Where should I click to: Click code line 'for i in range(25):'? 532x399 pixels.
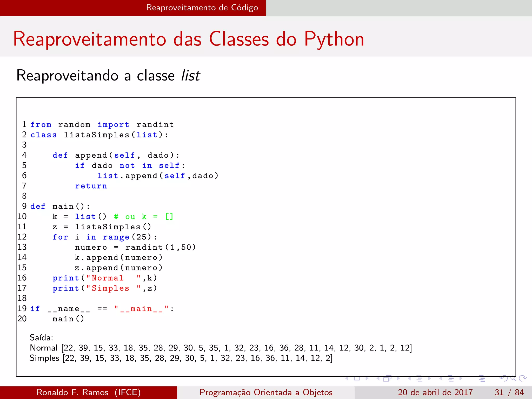pyautogui.click(x=105, y=237)
